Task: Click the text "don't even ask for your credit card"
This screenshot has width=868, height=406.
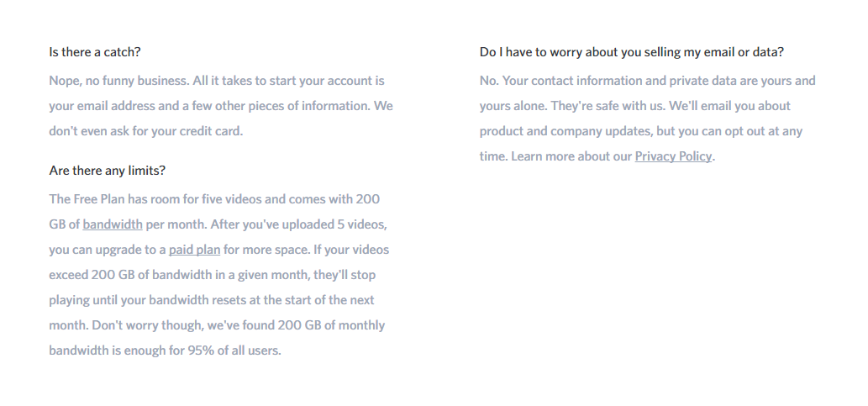Action: click(145, 131)
